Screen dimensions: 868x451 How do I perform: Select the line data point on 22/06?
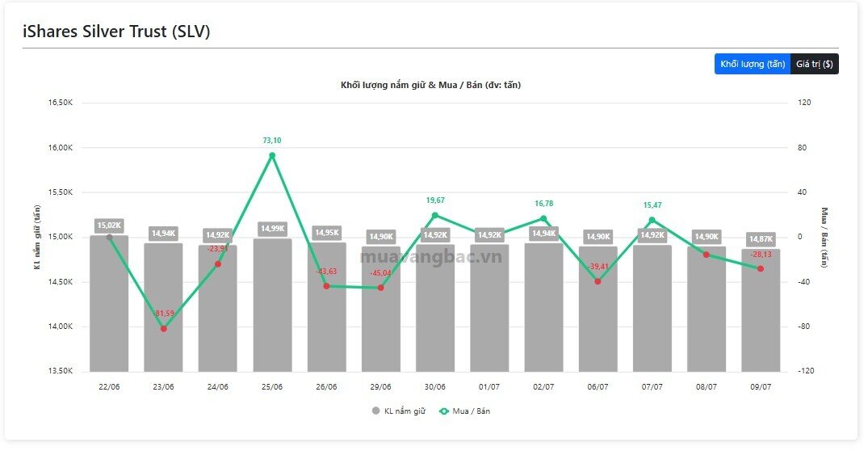[x=109, y=237]
